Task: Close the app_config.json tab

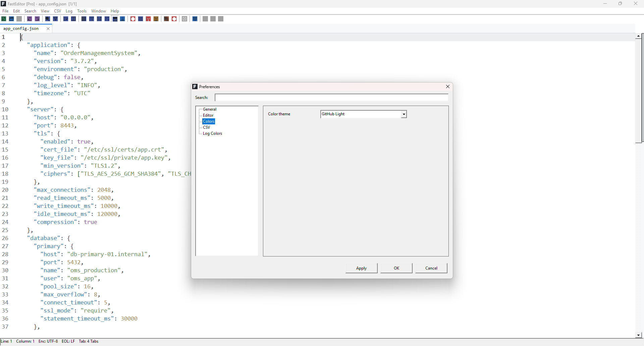Action: coord(48,28)
